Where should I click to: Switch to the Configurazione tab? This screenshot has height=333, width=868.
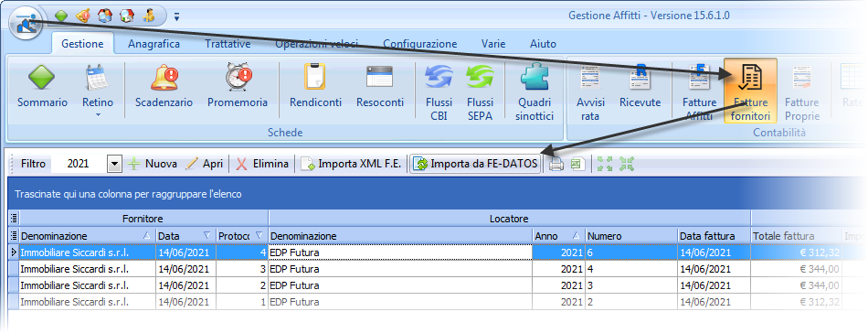coord(420,44)
